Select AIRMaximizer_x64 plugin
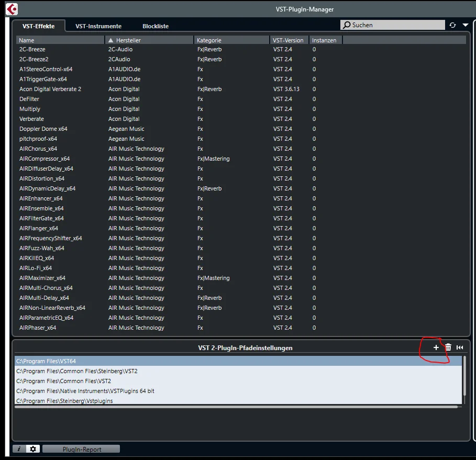 tap(241, 278)
